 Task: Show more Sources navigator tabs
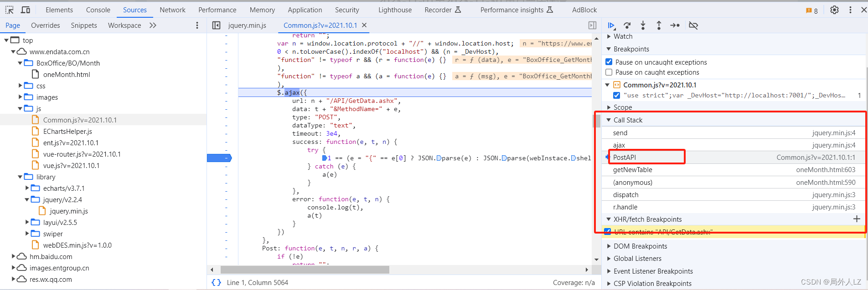(x=153, y=25)
